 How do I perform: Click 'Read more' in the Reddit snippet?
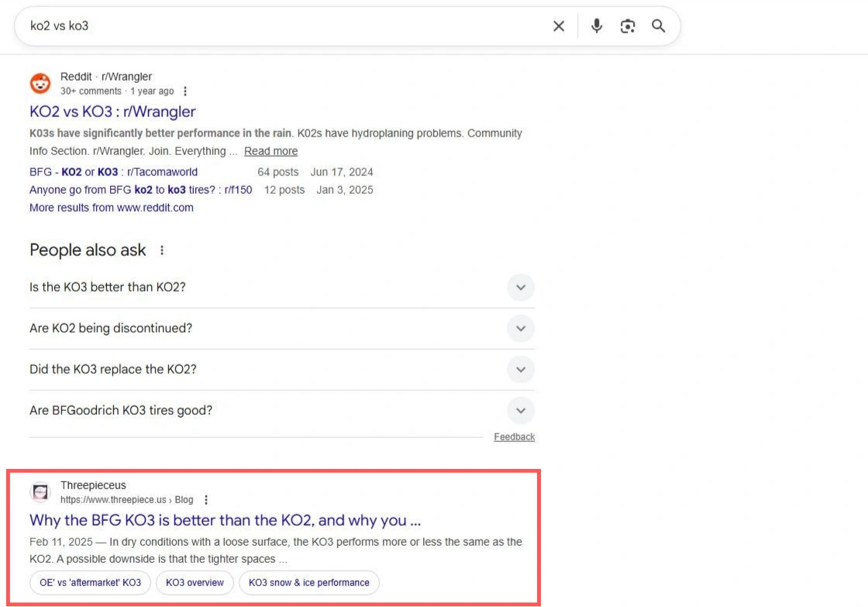coord(270,150)
